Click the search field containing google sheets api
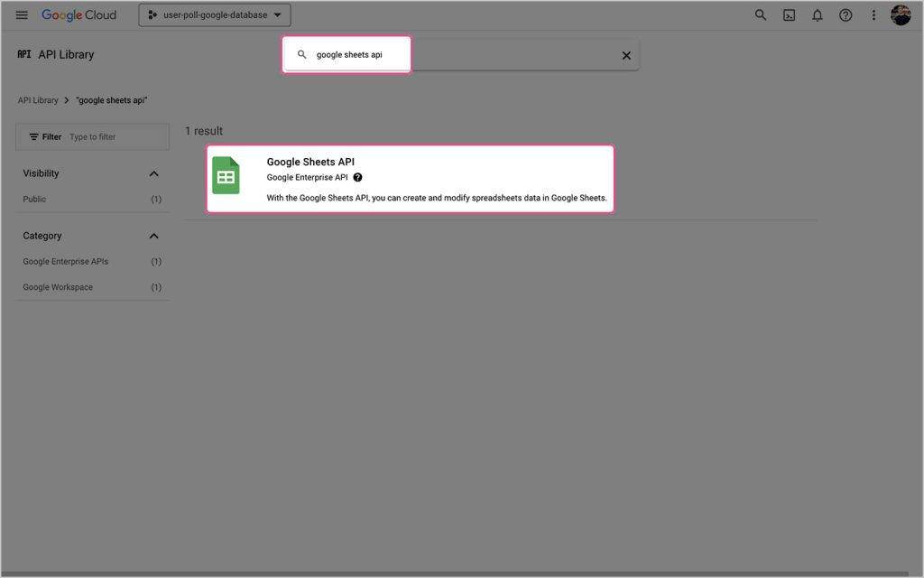Screen dimensions: 924x578 pos(461,55)
